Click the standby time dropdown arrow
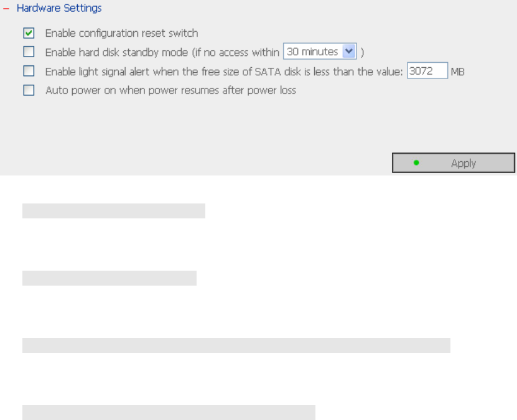The width and height of the screenshot is (517, 420). point(349,52)
